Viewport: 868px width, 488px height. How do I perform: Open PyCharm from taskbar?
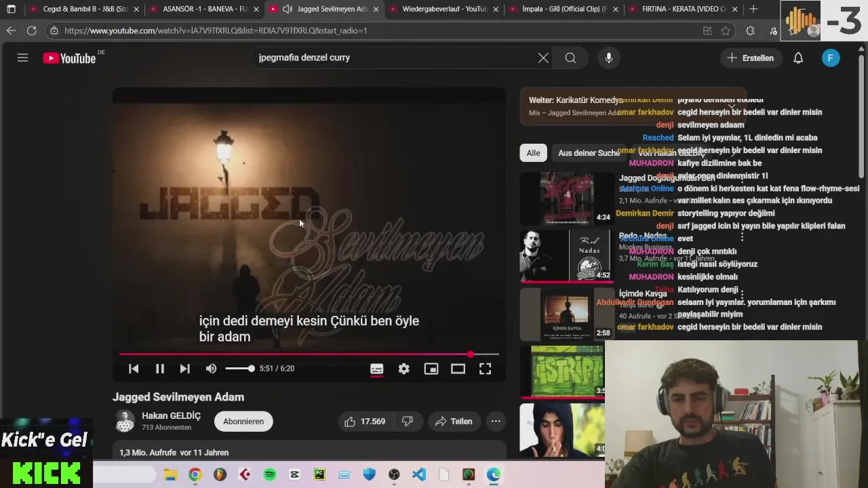[x=319, y=474]
